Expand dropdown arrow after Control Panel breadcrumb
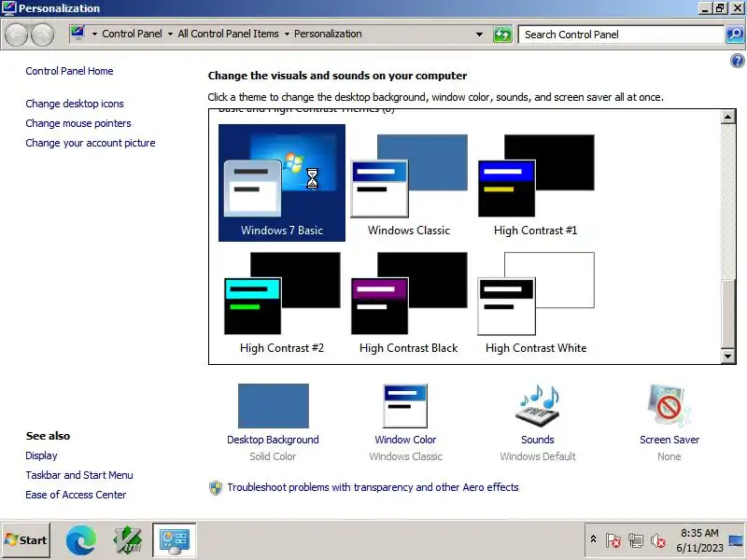This screenshot has height=560, width=747. [x=170, y=35]
